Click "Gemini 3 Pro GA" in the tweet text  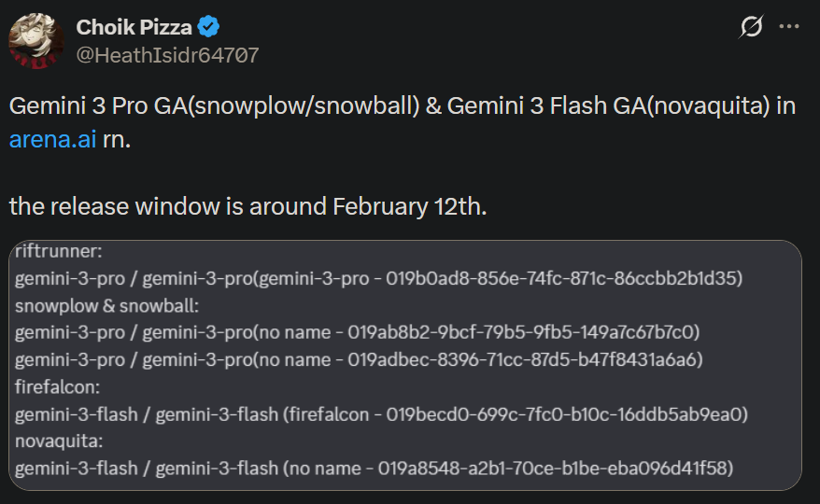pos(104,106)
